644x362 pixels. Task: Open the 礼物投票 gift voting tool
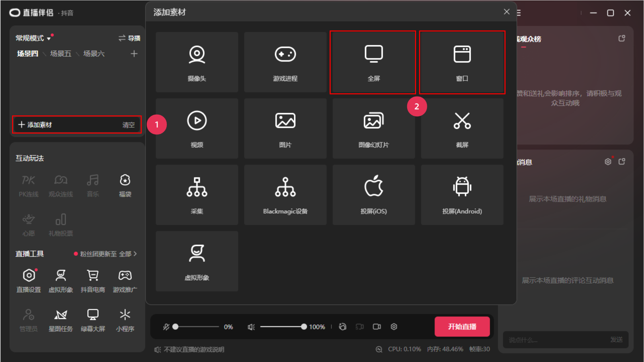[x=61, y=225]
